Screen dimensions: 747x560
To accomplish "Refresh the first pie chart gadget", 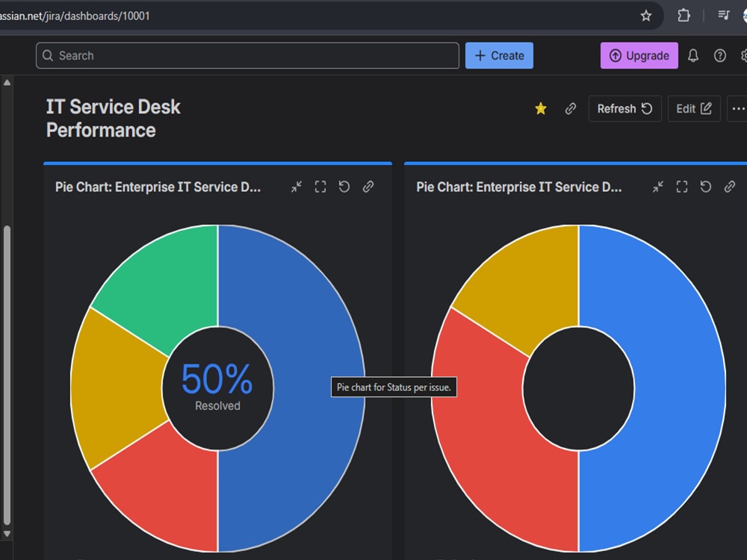I will coord(344,187).
